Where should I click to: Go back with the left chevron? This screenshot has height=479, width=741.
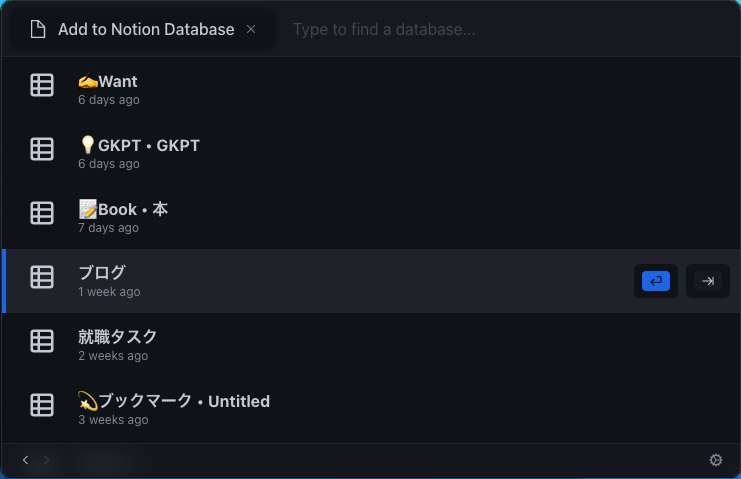(x=26, y=460)
